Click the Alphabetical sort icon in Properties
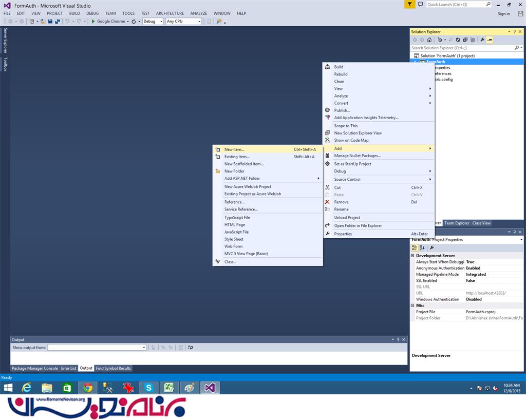 click(422, 247)
